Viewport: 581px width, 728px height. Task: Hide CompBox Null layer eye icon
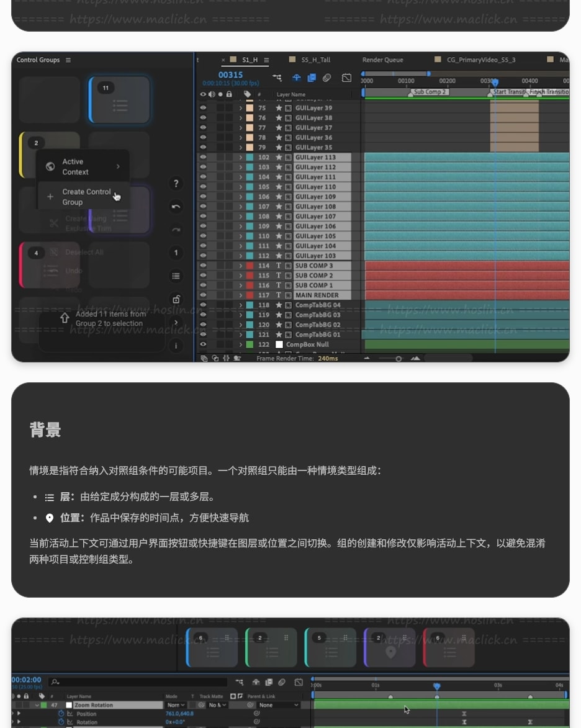tap(203, 344)
